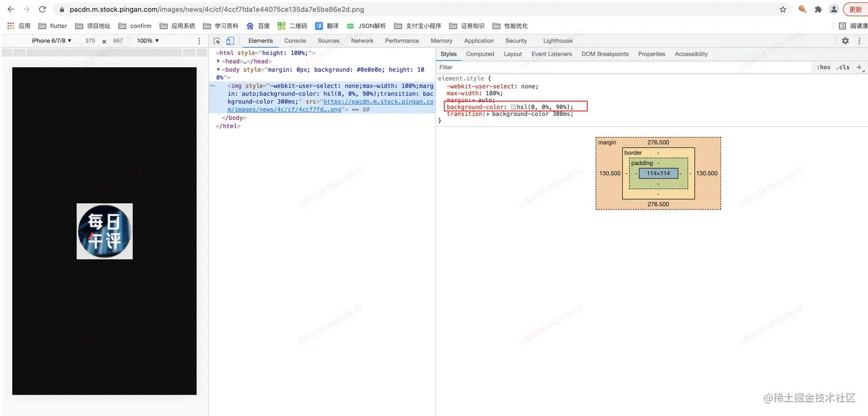Open the extensions puzzle icon
This screenshot has height=416, width=868.
pos(818,9)
